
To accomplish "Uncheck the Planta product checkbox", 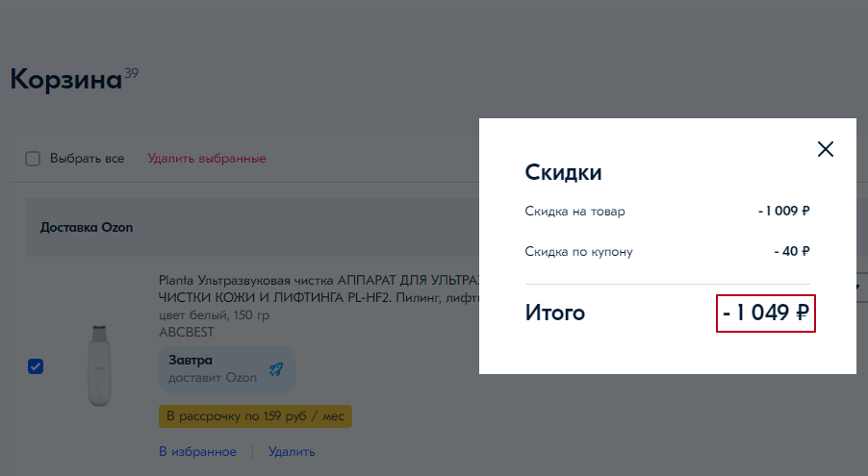I will click(36, 366).
